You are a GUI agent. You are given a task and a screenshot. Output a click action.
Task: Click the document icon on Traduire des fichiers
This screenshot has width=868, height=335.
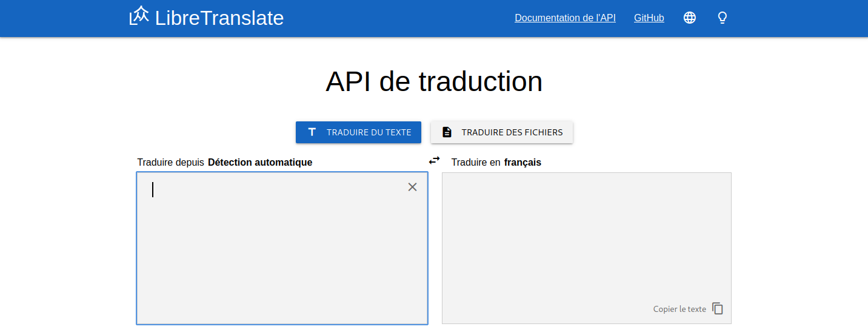pos(447,132)
